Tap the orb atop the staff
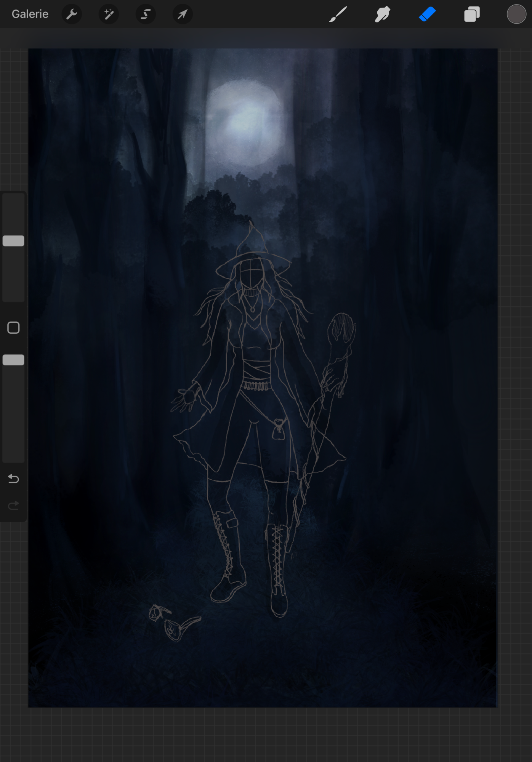The image size is (532, 762). [342, 328]
